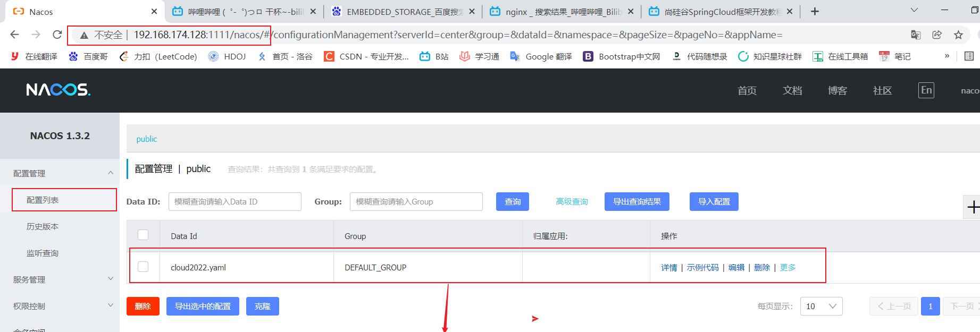Open the 力扣 (LeetCode) bookmark
The image size is (980, 332).
click(158, 56)
